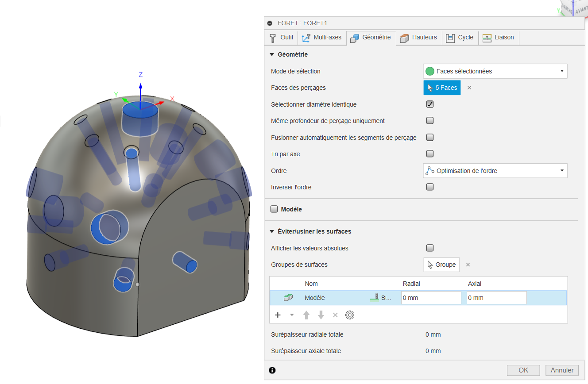Image resolution: width=588 pixels, height=384 pixels.
Task: Clear the Groupes de surfaces selection
Action: [x=468, y=265]
